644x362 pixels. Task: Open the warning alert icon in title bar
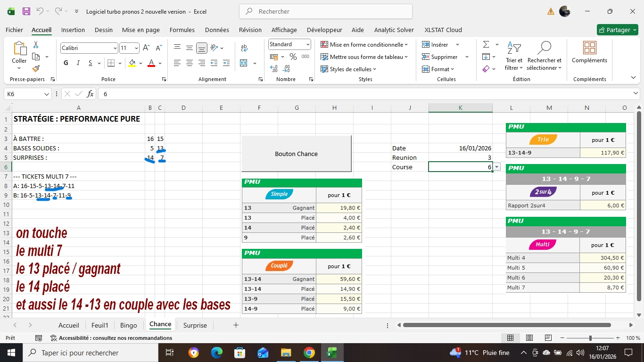click(551, 11)
